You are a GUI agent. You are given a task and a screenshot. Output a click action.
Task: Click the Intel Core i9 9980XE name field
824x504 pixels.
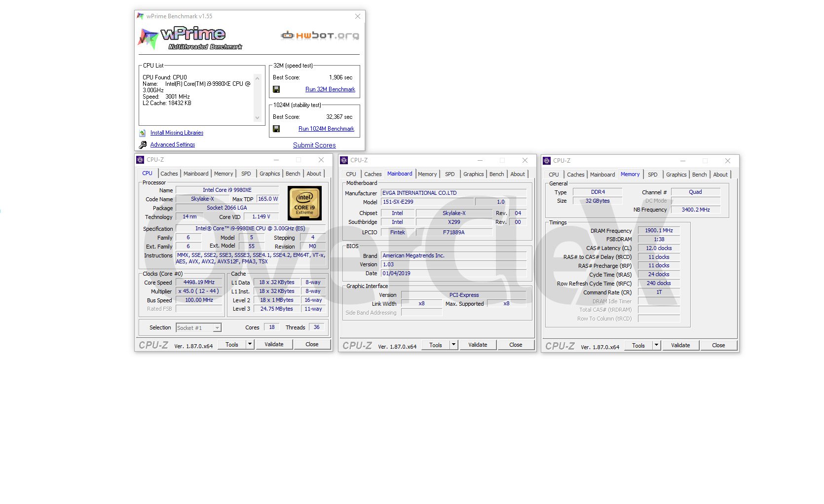coord(227,190)
